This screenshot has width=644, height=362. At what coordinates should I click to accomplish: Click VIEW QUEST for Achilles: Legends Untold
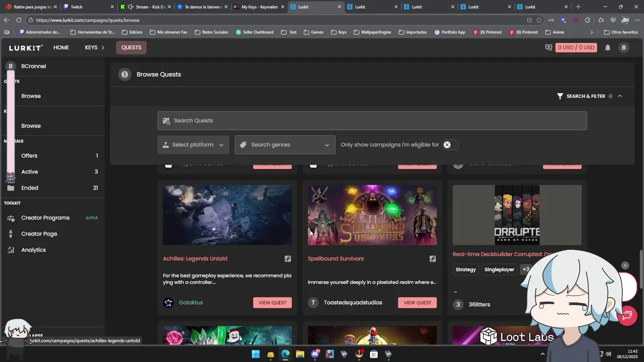pos(272,303)
